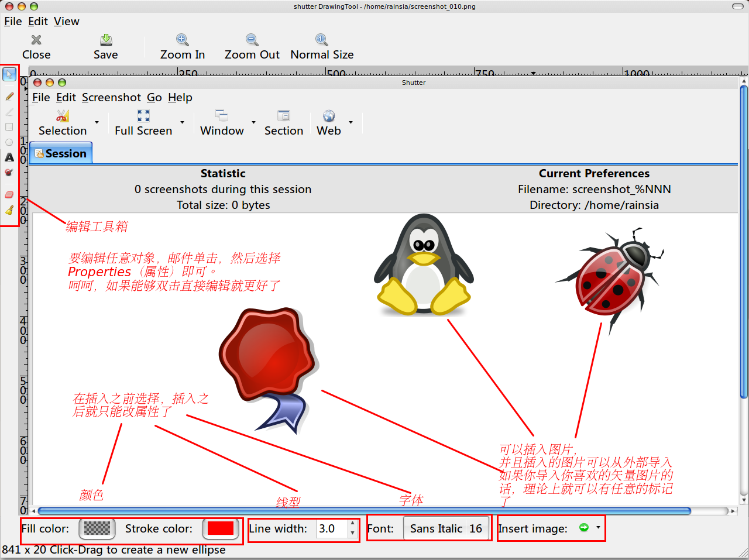This screenshot has height=560, width=749.
Task: Click the scroll down arrow on the vertical scrollbar
Action: tap(744, 500)
